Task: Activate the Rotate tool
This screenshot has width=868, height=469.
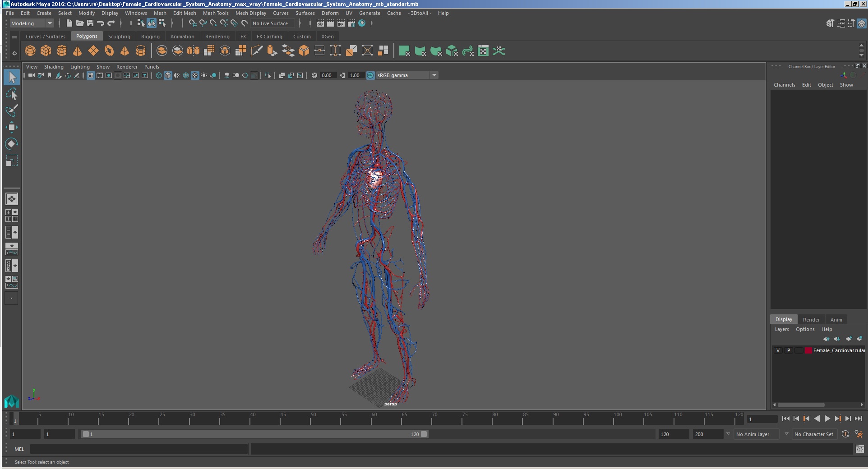Action: [x=12, y=144]
